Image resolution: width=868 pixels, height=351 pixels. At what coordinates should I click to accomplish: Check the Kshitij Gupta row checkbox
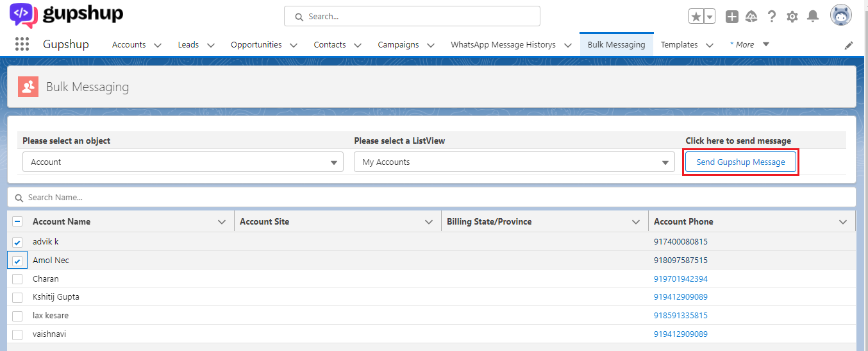pos(17,298)
